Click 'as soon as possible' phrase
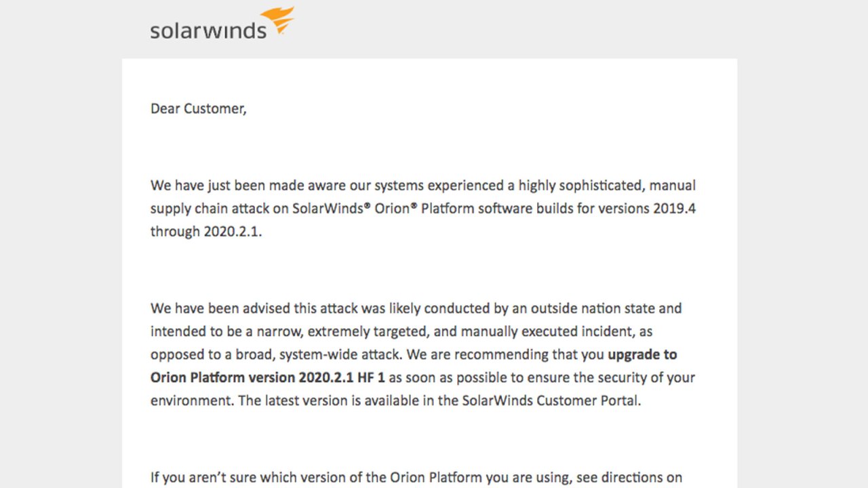868x488 pixels. [x=441, y=378]
